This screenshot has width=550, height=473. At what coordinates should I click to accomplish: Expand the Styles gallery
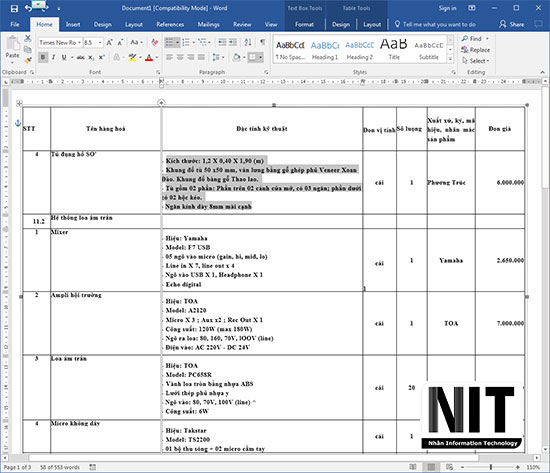point(450,60)
